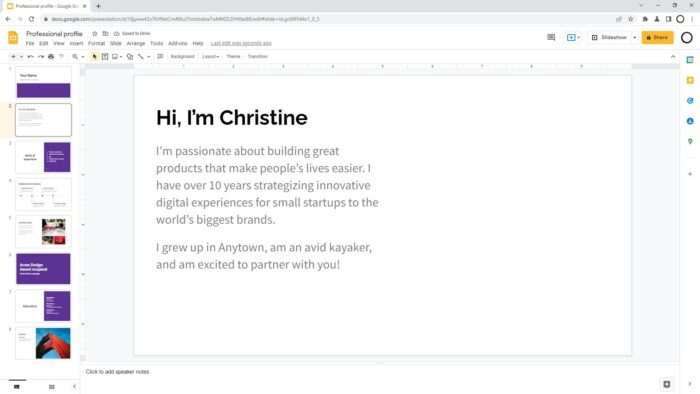Activate the paint format tool
The height and width of the screenshot is (394, 700).
62,57
